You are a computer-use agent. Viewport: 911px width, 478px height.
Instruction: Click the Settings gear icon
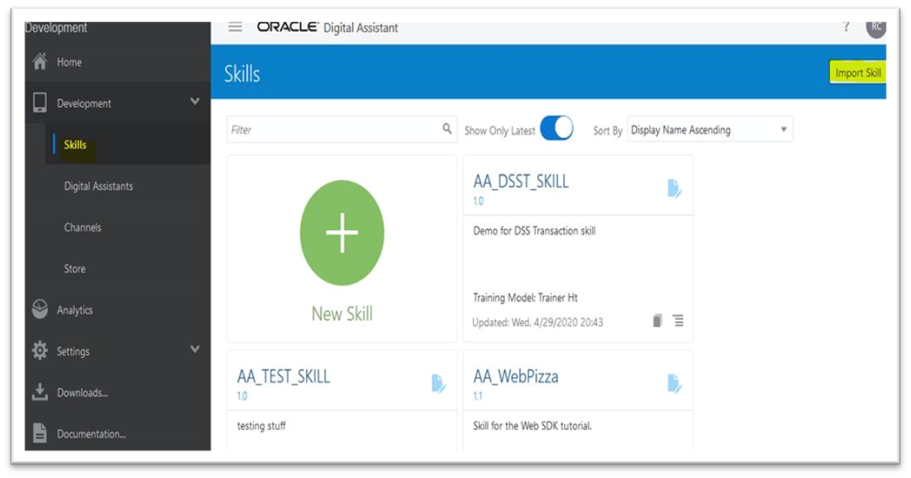click(40, 351)
